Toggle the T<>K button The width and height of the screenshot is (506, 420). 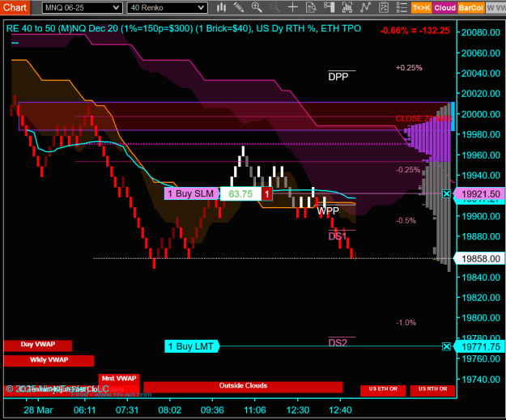(x=422, y=8)
